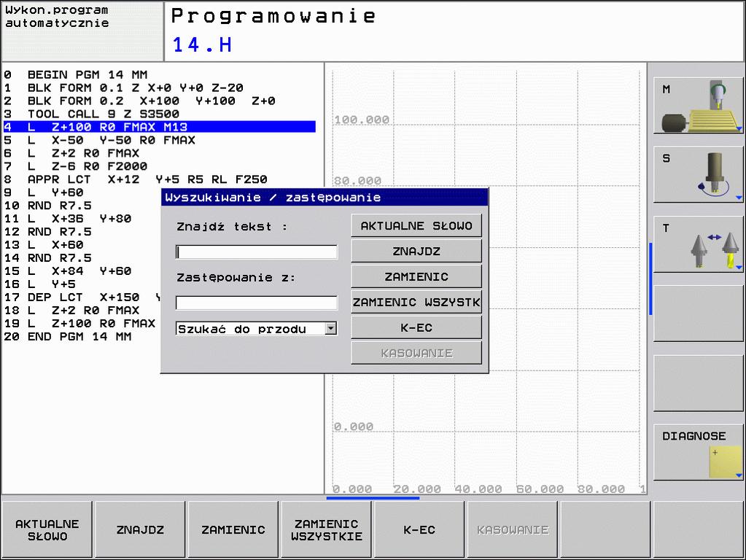Select line 6 L Z+2 R0 FMAX

pyautogui.click(x=72, y=153)
